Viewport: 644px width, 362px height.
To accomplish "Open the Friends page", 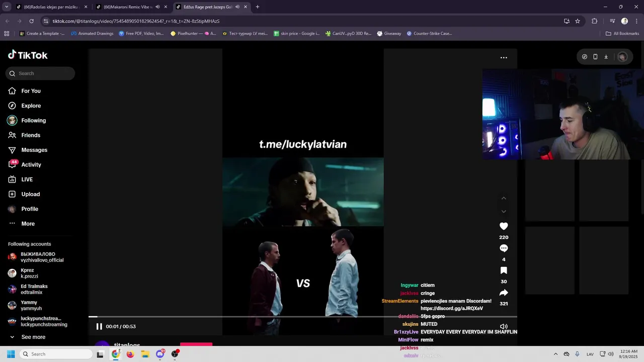I will (24, 135).
